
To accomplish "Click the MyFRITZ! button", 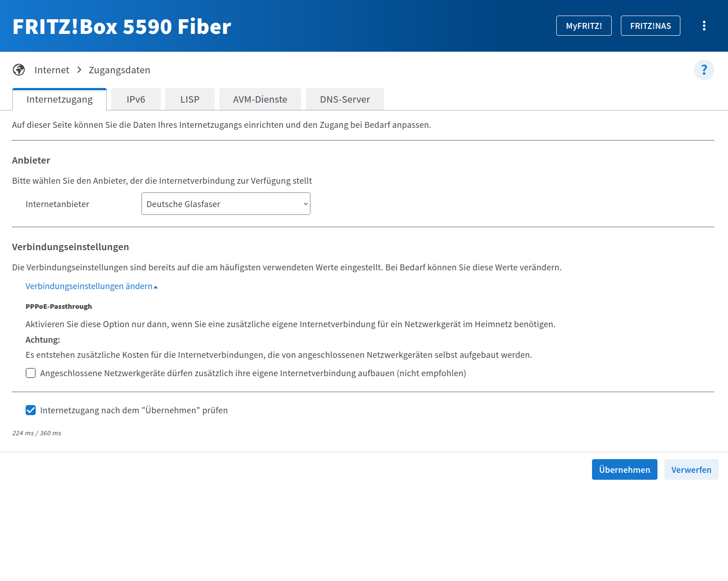I will [x=584, y=26].
